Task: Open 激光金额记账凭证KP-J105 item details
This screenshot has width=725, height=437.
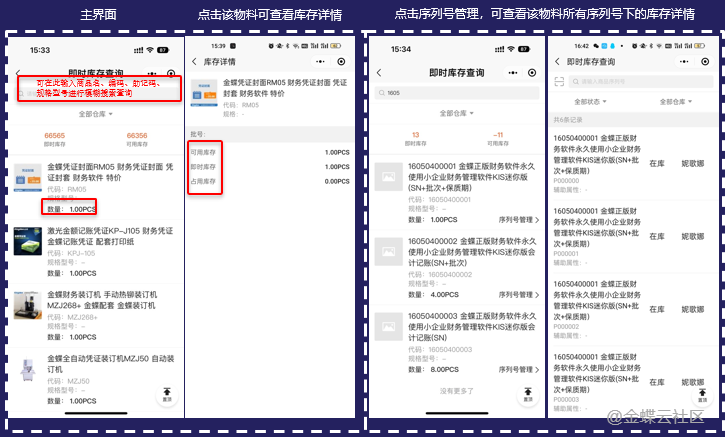Action: click(x=97, y=252)
